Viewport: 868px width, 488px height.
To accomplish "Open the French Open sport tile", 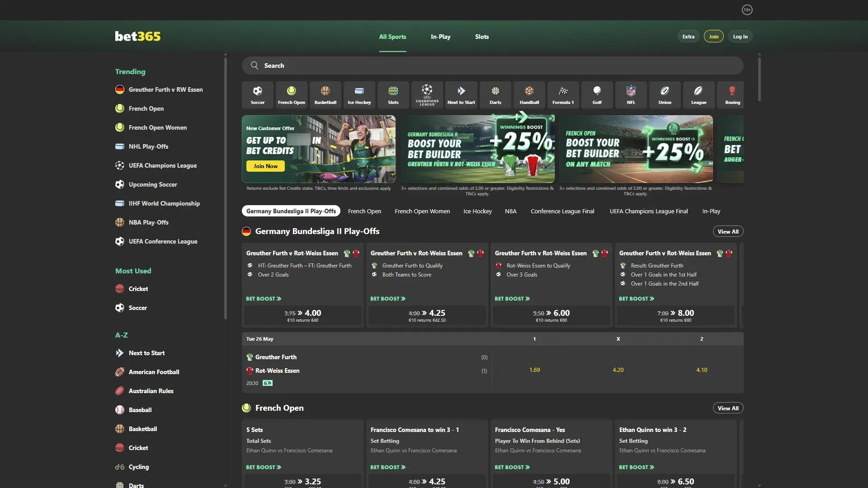I will click(291, 95).
